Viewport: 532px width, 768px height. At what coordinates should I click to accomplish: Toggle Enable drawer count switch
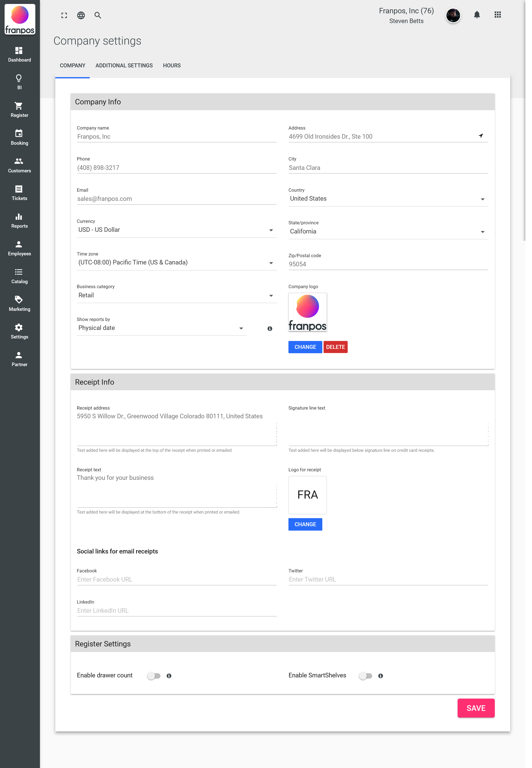[x=154, y=676]
